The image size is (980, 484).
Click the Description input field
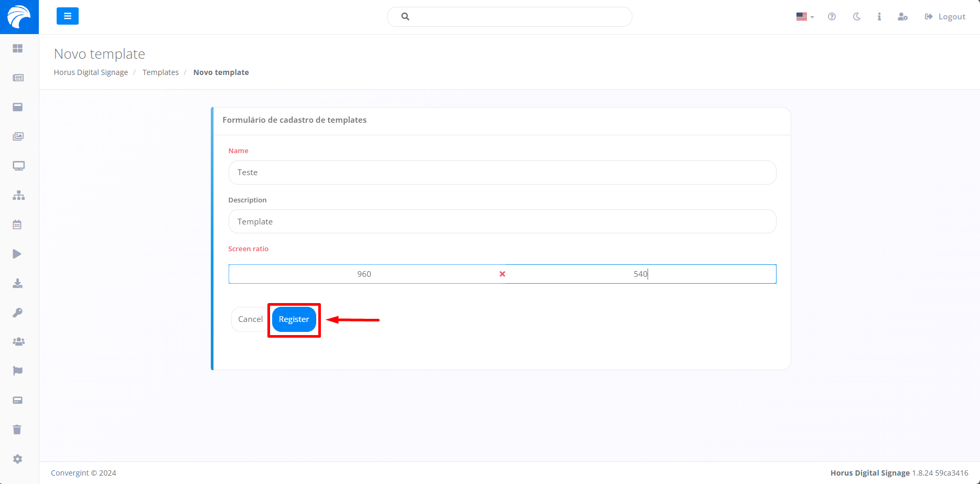click(x=502, y=221)
